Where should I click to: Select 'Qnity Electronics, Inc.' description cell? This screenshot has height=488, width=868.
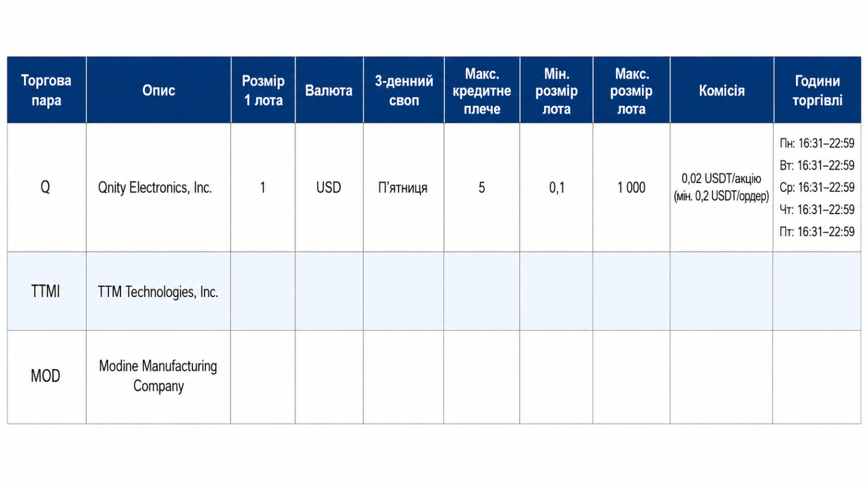tap(158, 188)
